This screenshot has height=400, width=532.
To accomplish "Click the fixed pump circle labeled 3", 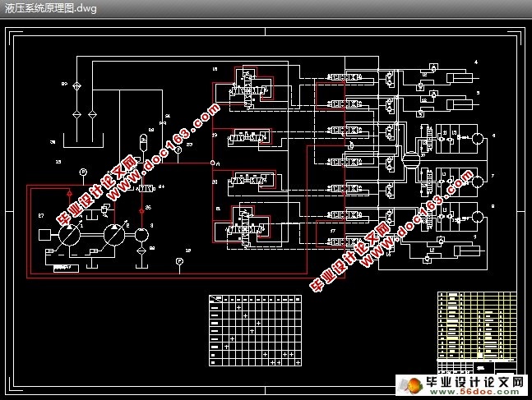I will pos(141,235).
